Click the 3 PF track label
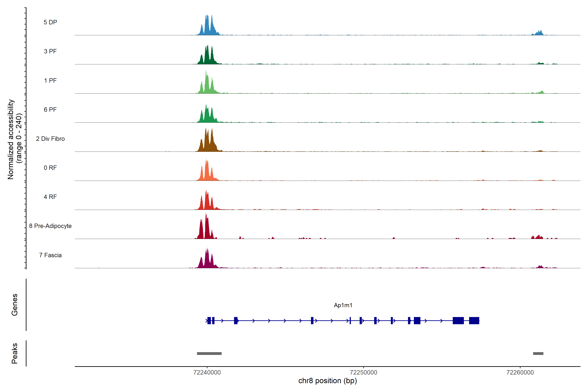Image resolution: width=588 pixels, height=392 pixels. point(50,51)
